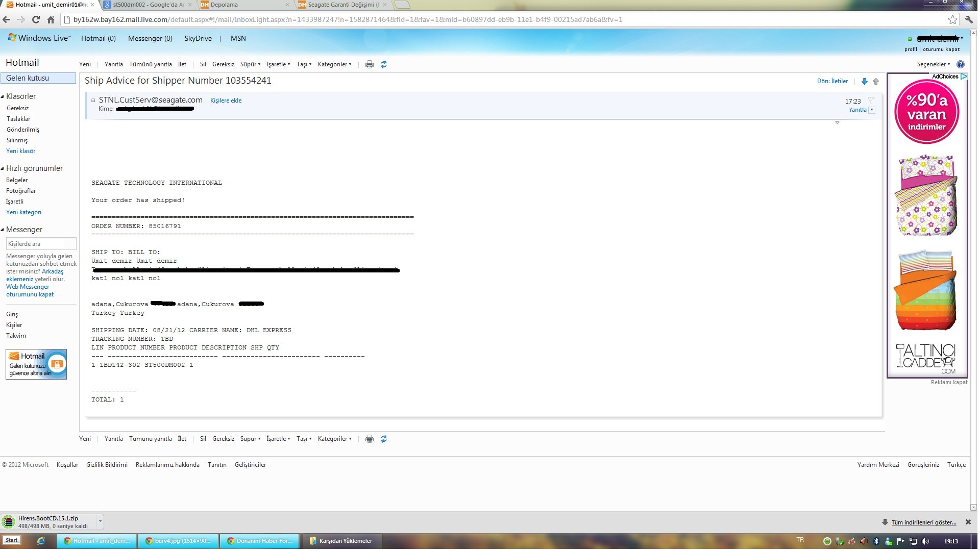Open Gönderilmiş folder
The image size is (980, 551).
point(23,130)
